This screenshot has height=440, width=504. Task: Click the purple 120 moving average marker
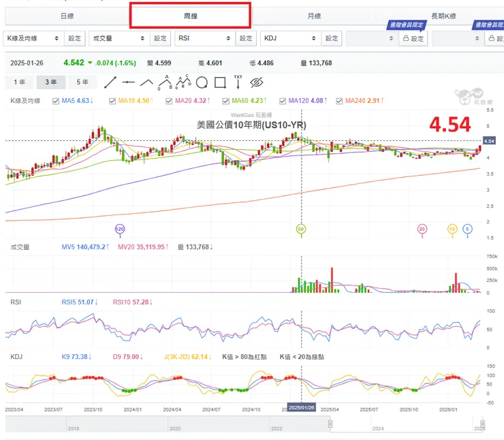(x=120, y=230)
